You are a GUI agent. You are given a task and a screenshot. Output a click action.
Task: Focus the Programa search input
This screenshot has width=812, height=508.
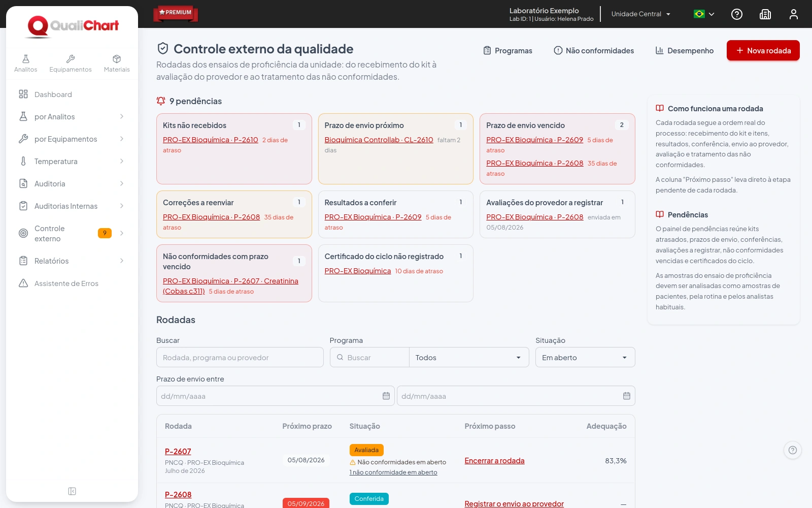click(x=369, y=357)
